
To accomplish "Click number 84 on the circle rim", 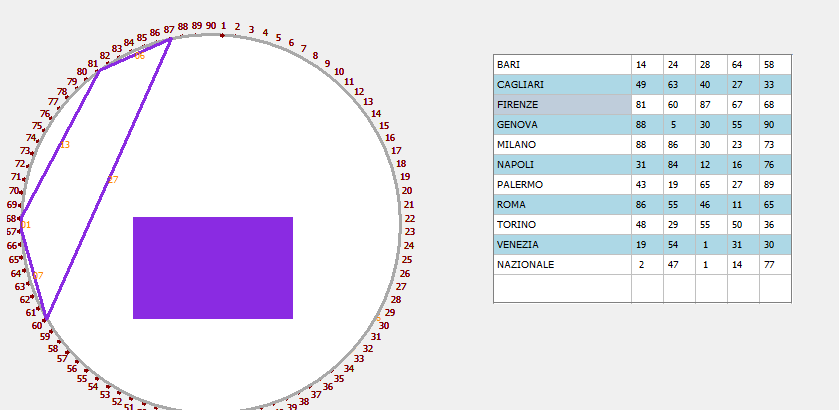I will 129,43.
